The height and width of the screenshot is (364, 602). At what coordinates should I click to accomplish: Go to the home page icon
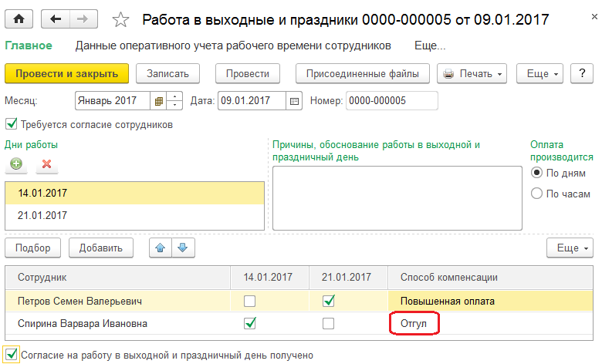point(19,19)
